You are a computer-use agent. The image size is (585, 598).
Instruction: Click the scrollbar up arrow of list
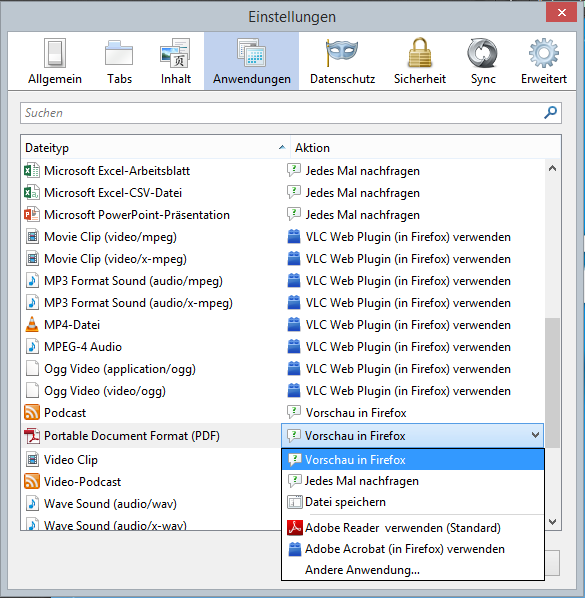click(x=552, y=168)
